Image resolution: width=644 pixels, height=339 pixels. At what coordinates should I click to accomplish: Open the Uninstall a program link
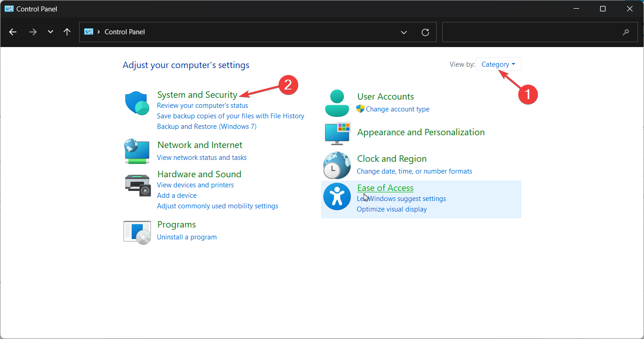point(187,237)
